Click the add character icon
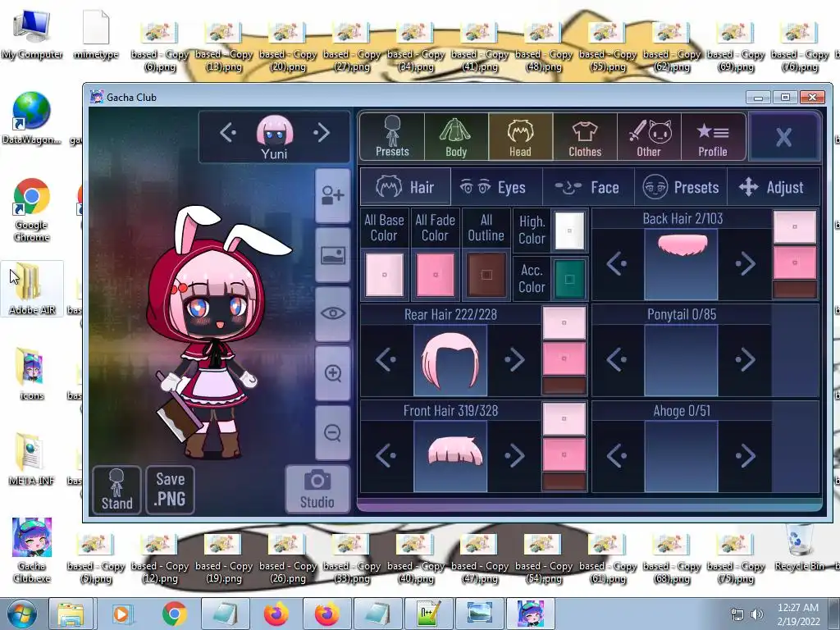 333,195
